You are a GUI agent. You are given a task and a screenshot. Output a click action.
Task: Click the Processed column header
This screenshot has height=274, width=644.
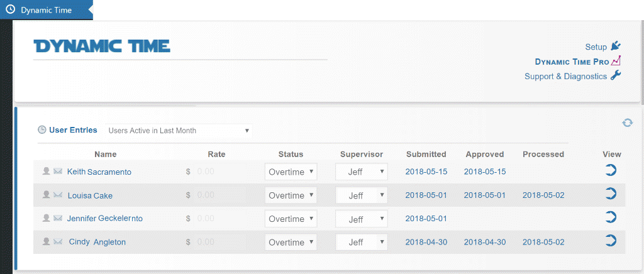tap(543, 154)
